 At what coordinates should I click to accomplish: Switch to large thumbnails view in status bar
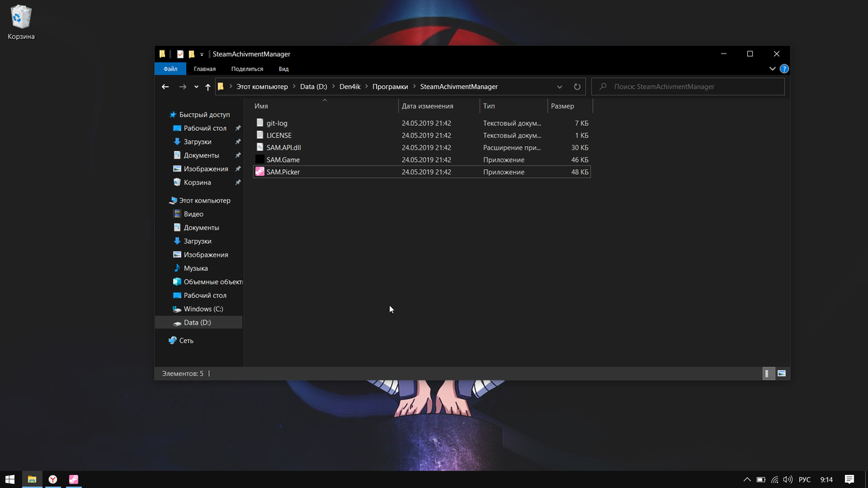tap(781, 374)
